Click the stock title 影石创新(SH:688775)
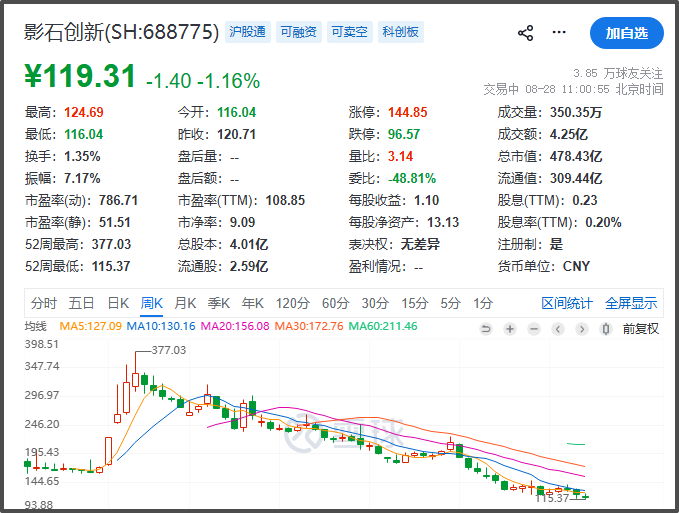Viewport: 679px width, 513px height. pos(121,32)
